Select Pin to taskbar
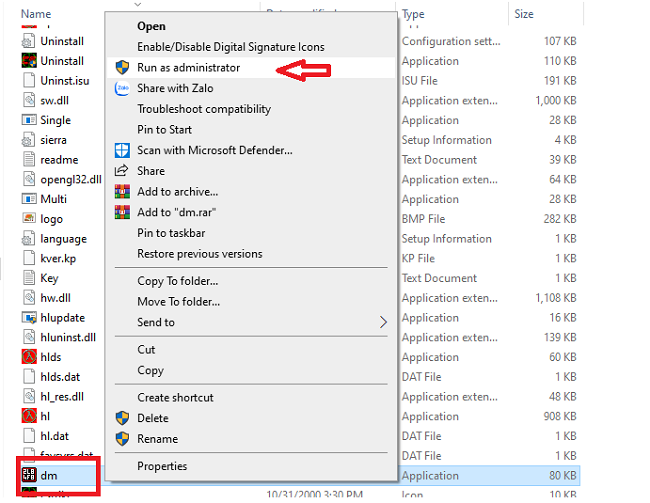 pos(251,233)
